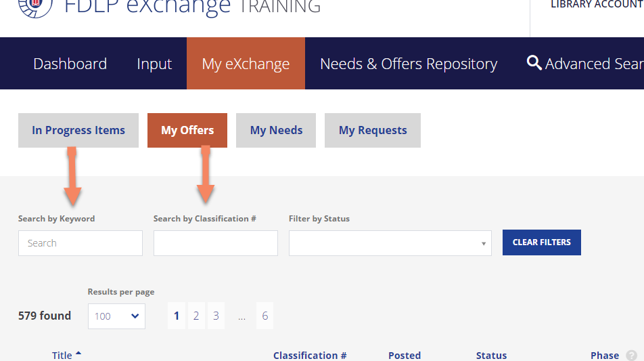Select the My eXchange menu item

pyautogui.click(x=246, y=64)
